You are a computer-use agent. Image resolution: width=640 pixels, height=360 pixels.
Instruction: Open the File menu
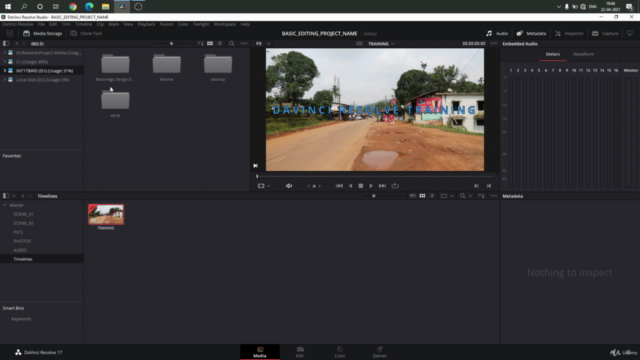point(41,24)
